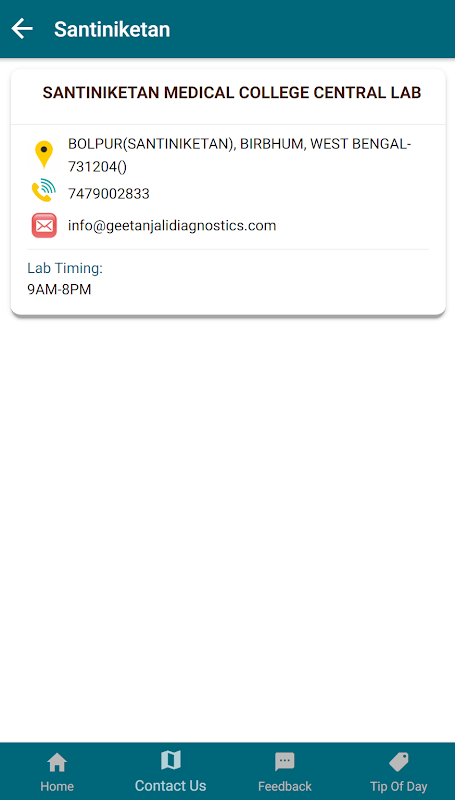Switch to the Contact Us tab label

pos(170,786)
